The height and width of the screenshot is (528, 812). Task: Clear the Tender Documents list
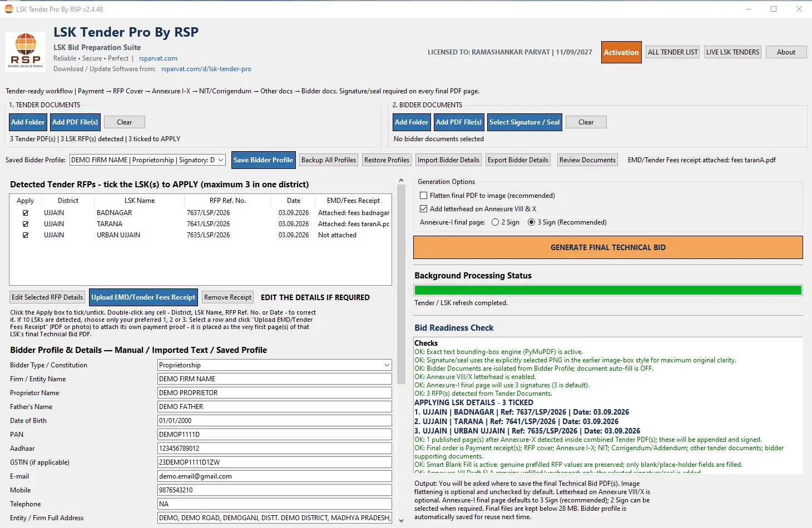click(125, 122)
